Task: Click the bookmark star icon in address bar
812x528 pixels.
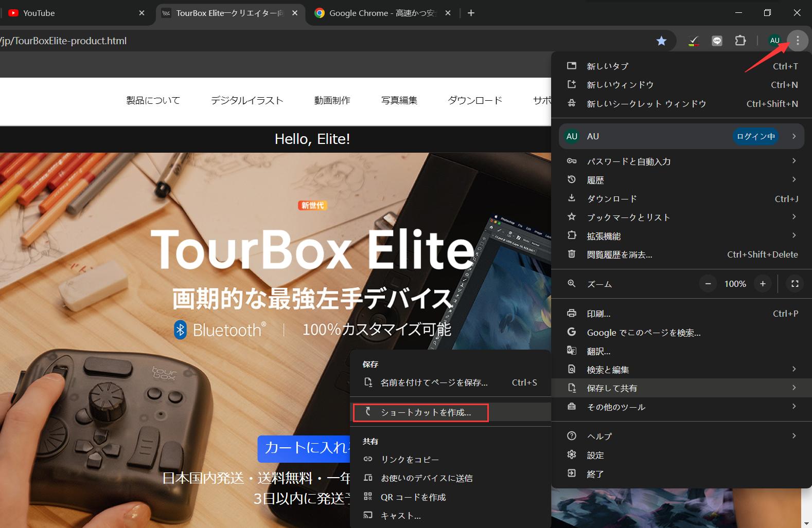Action: pyautogui.click(x=661, y=41)
